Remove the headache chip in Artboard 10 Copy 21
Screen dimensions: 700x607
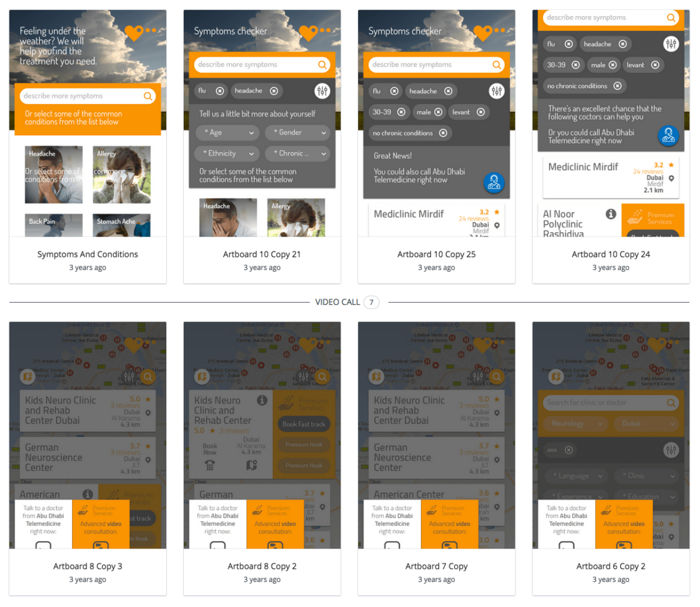[273, 91]
